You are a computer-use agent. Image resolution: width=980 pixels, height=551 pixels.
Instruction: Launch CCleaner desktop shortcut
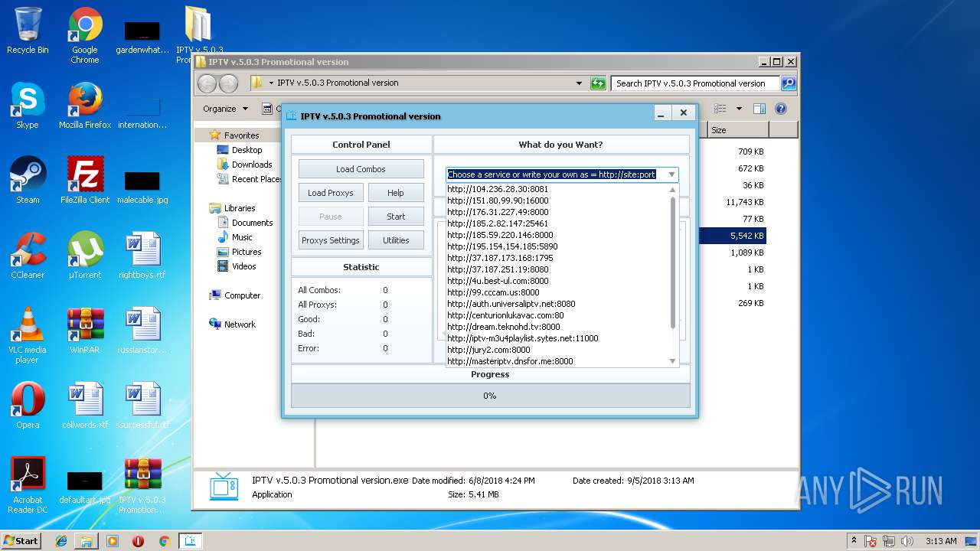point(28,256)
